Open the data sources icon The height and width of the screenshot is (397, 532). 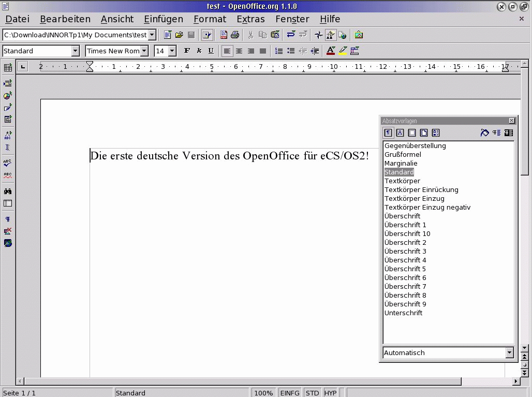(x=8, y=203)
